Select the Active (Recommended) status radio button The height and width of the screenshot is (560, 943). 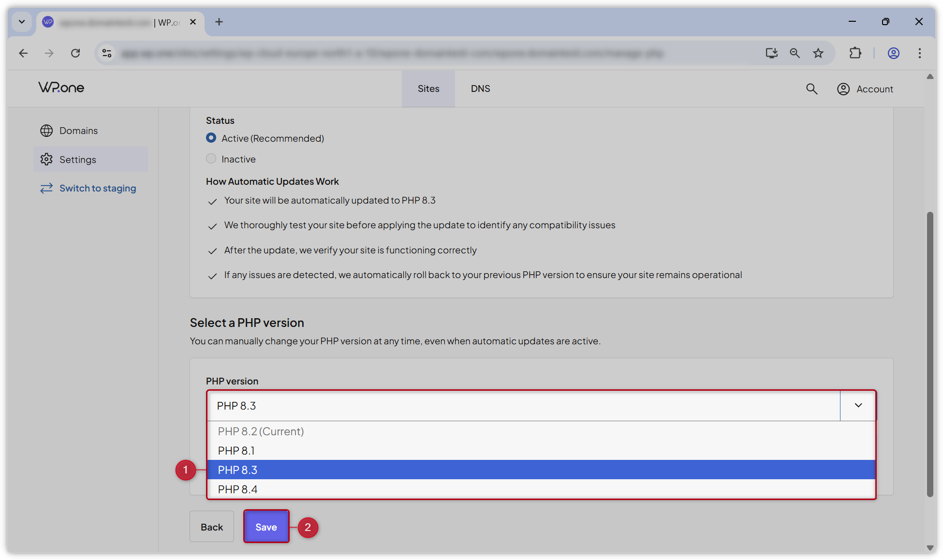click(x=211, y=138)
